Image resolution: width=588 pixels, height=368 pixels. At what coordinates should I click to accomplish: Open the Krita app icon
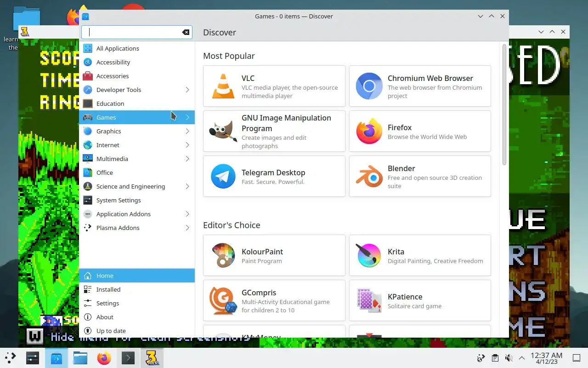tap(369, 255)
